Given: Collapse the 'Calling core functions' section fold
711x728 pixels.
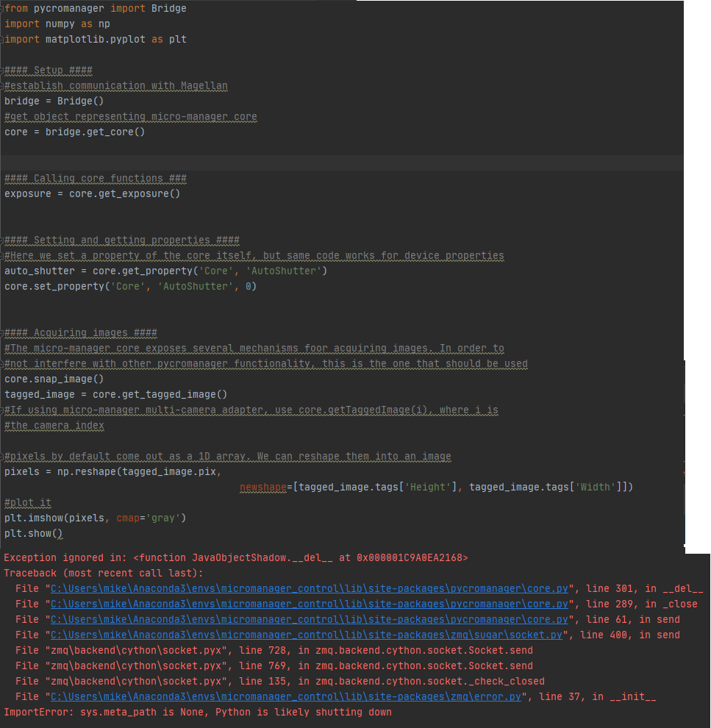Looking at the screenshot, I should click(x=2, y=178).
